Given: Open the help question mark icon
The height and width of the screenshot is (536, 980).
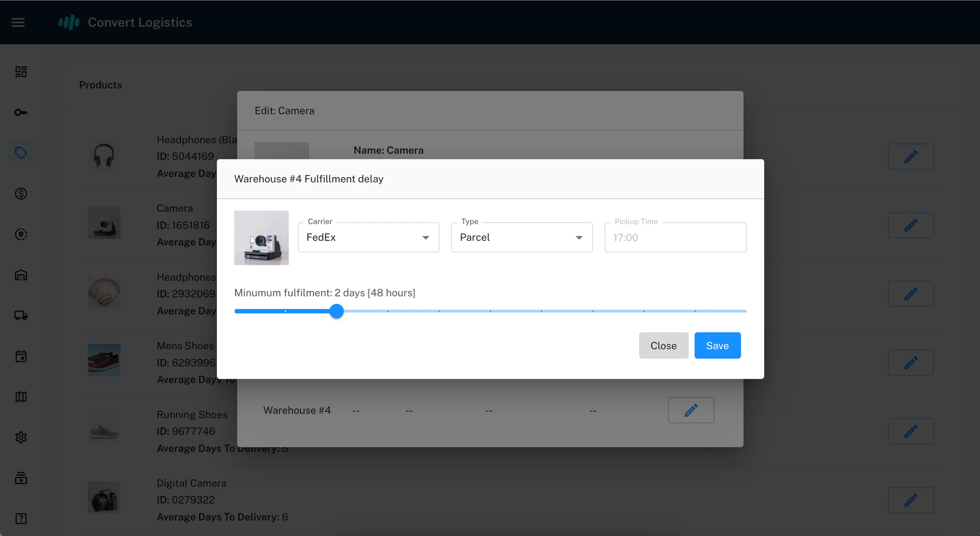Looking at the screenshot, I should click(21, 519).
